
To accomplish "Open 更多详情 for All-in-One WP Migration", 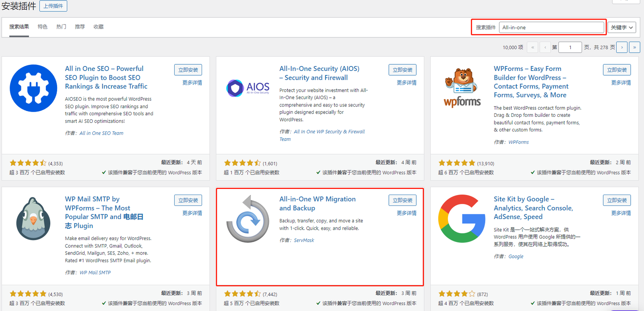I will (x=407, y=213).
